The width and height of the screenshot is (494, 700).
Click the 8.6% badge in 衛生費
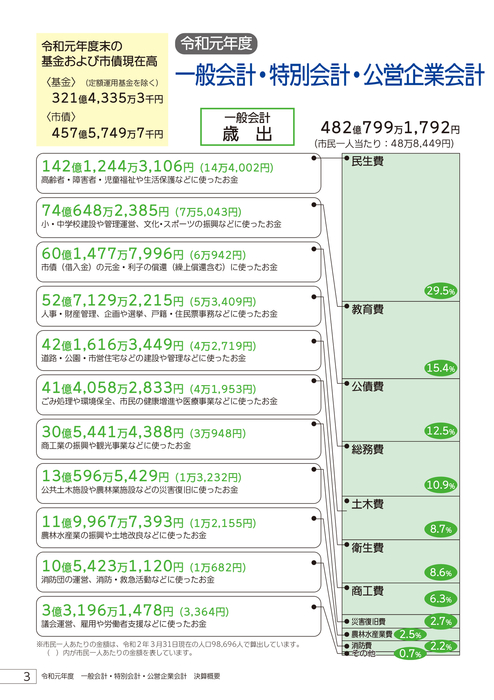[x=440, y=572]
